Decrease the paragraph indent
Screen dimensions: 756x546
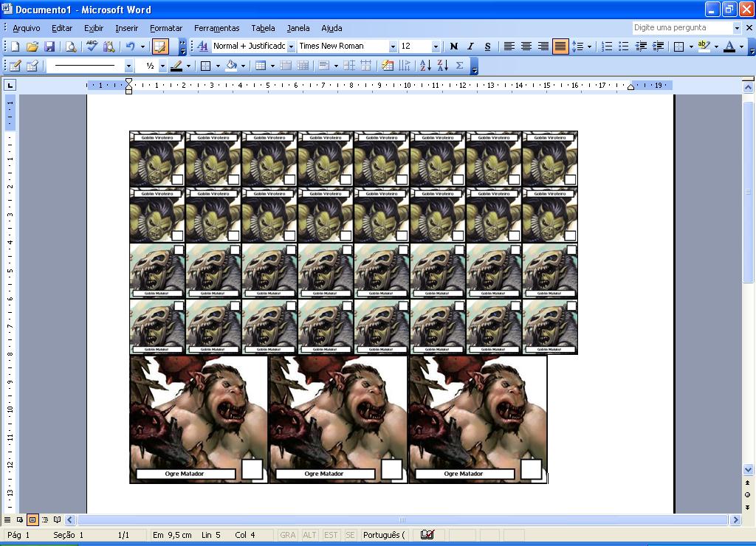tap(641, 46)
